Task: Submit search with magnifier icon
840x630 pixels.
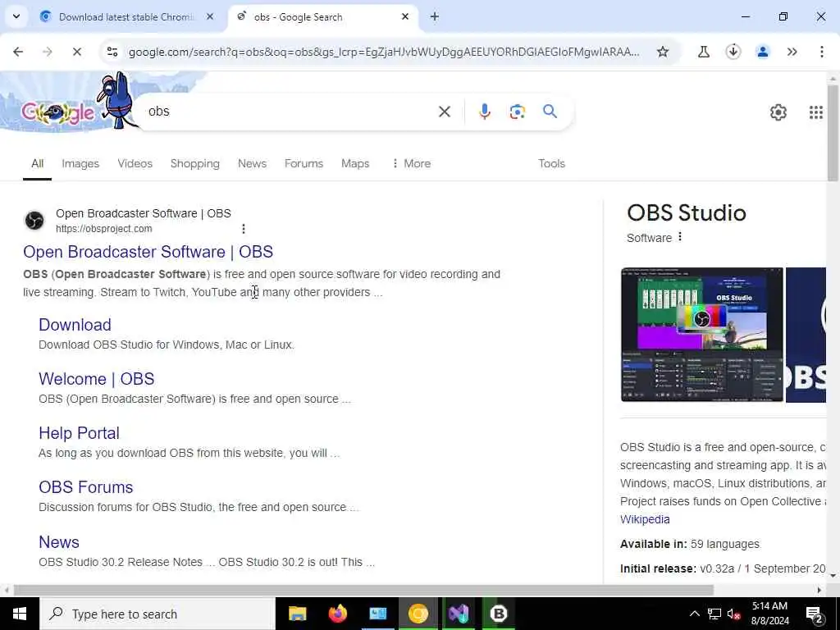Action: tap(550, 112)
